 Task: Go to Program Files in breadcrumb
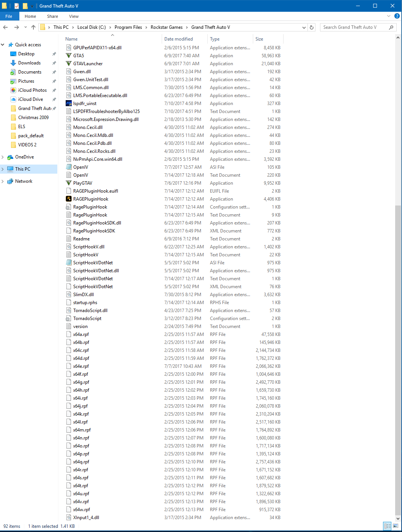(128, 27)
